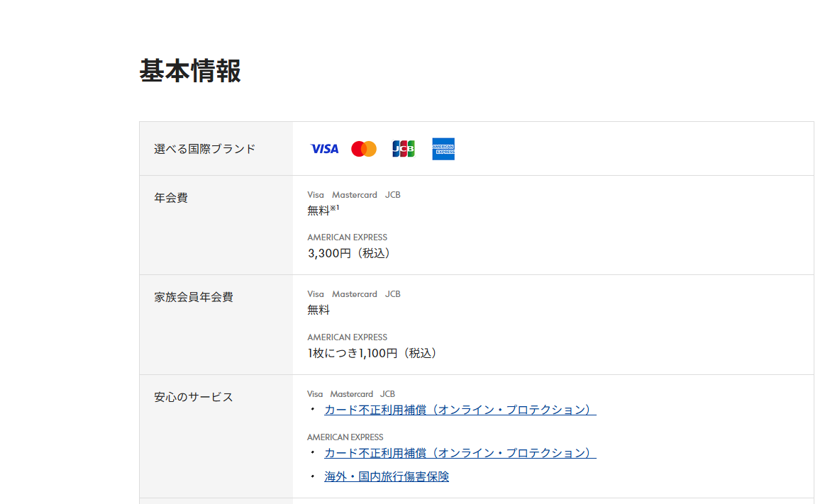Click the 家族会員年会費 row label
This screenshot has height=504, width=830.
pos(194,297)
